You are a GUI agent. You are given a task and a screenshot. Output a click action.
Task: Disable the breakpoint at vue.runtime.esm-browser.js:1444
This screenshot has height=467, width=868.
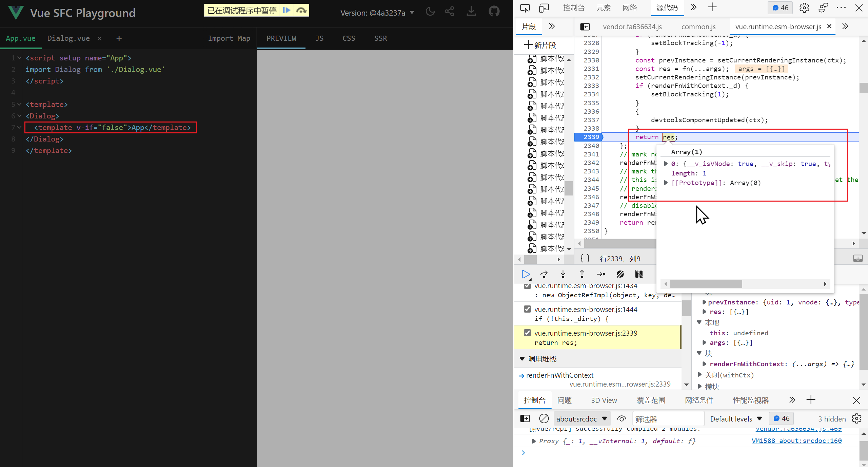pos(527,309)
